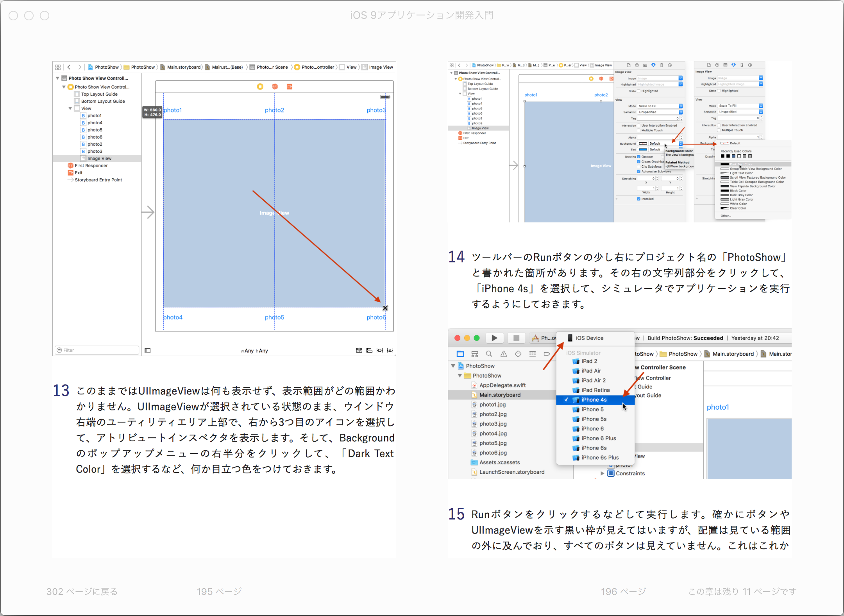Enable the Clip Subviews checkbox
This screenshot has width=844, height=616.
(x=638, y=167)
